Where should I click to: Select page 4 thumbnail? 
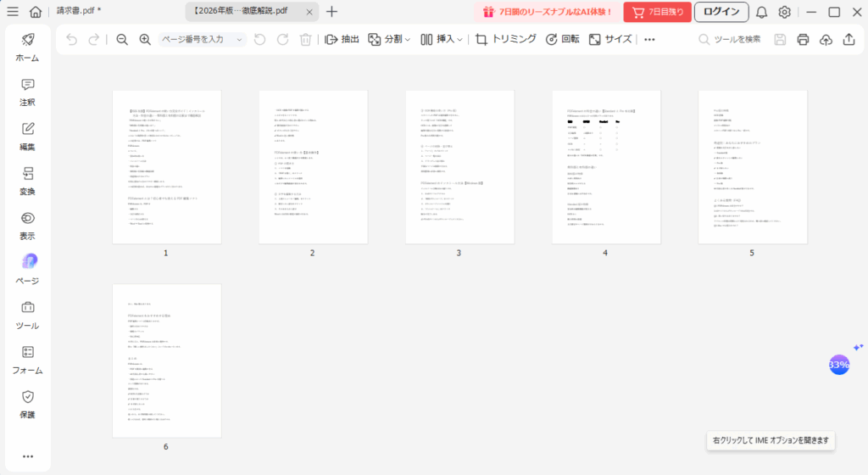click(x=605, y=167)
